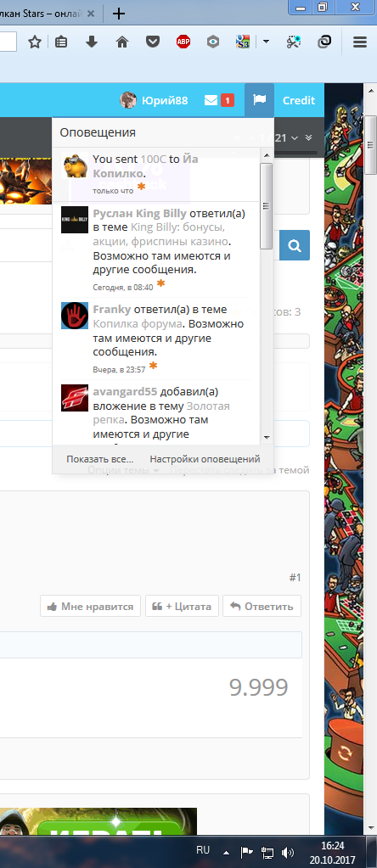Screen dimensions: 377x868
Task: Click the + Цитата quote button
Action: pyautogui.click(x=182, y=606)
